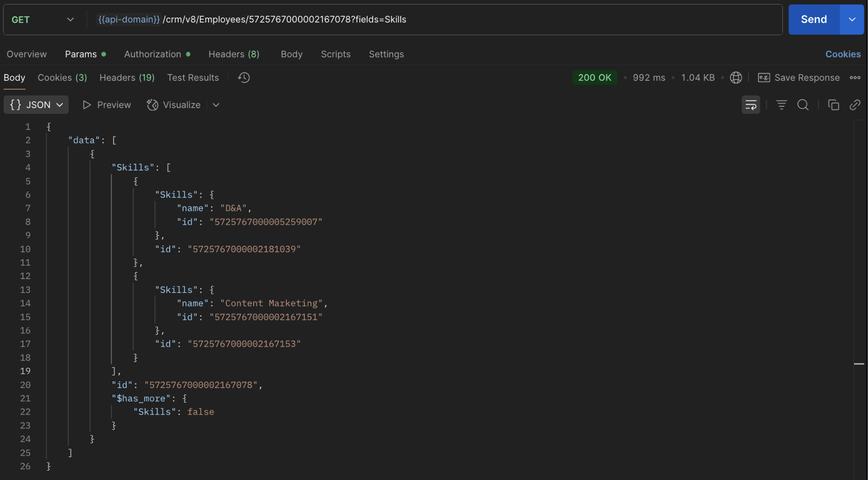Click the id value 5725767000002181039

pos(244,249)
